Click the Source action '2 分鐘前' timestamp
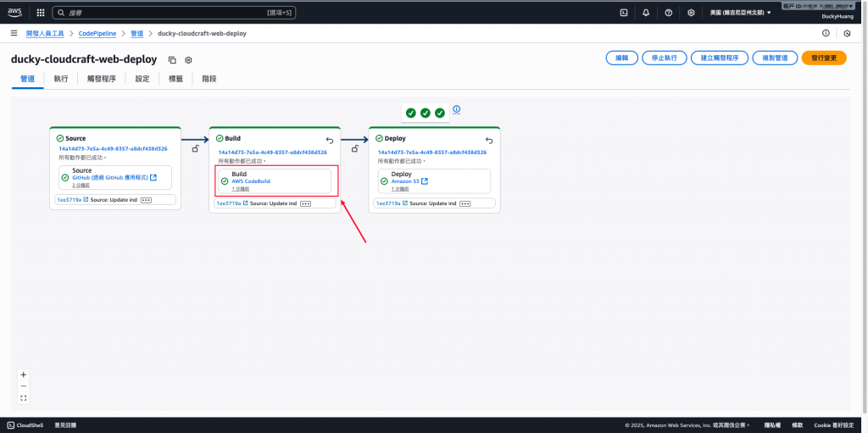 point(81,185)
